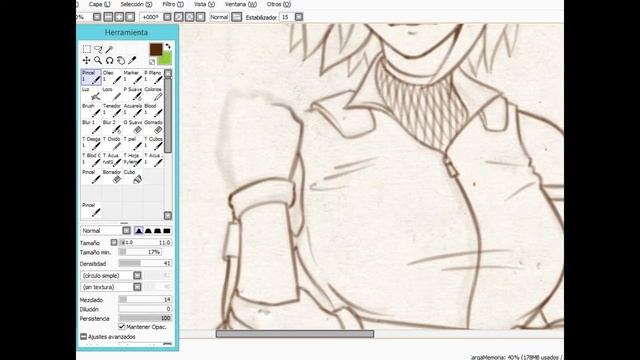The height and width of the screenshot is (360, 640).
Task: Click the brown foreground color swatch
Action: [x=156, y=49]
